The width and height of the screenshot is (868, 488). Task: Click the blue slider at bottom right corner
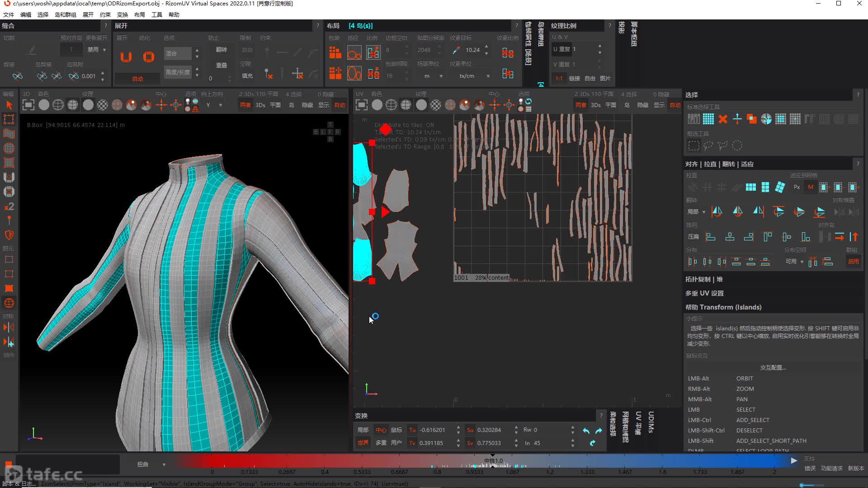click(811, 485)
